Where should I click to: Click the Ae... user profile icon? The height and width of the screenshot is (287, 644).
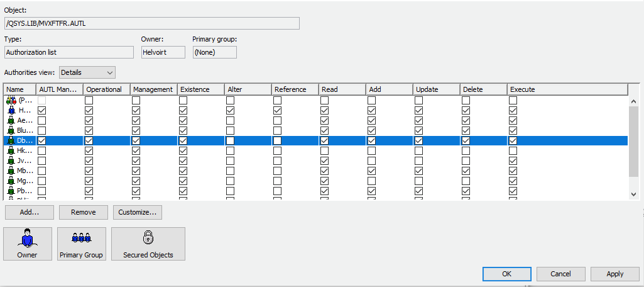tap(11, 120)
